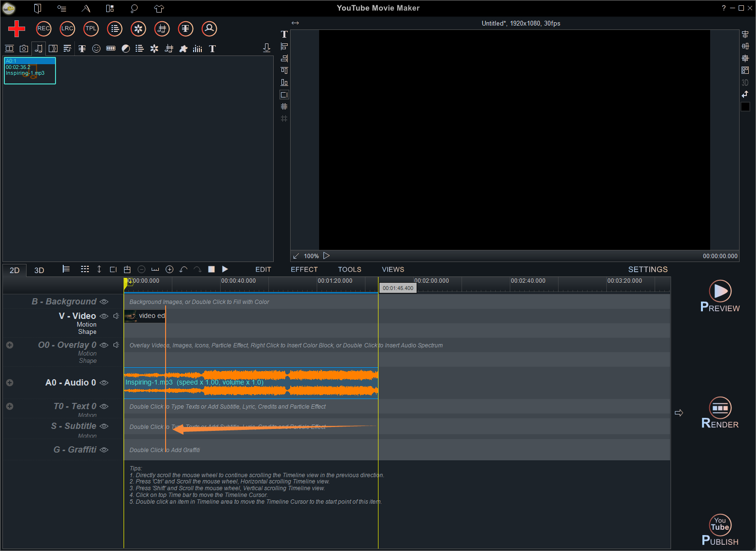Click the RENDER button
This screenshot has height=551, width=756.
[x=720, y=413]
